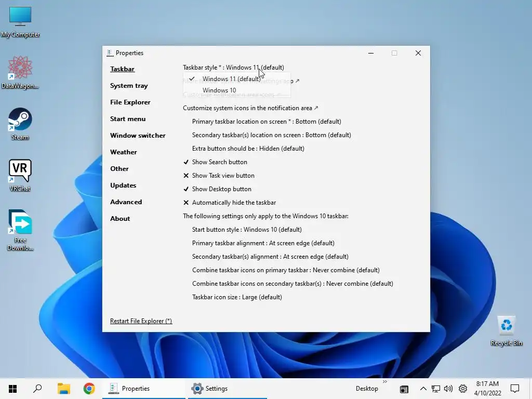The width and height of the screenshot is (532, 399).
Task: Change Primary taskbar location on screen
Action: pos(267,122)
